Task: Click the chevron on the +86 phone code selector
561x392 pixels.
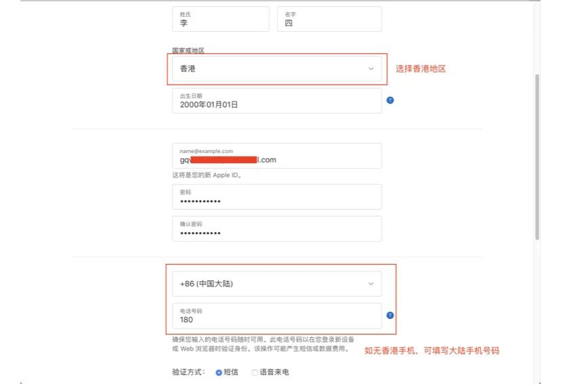Action: [x=371, y=284]
